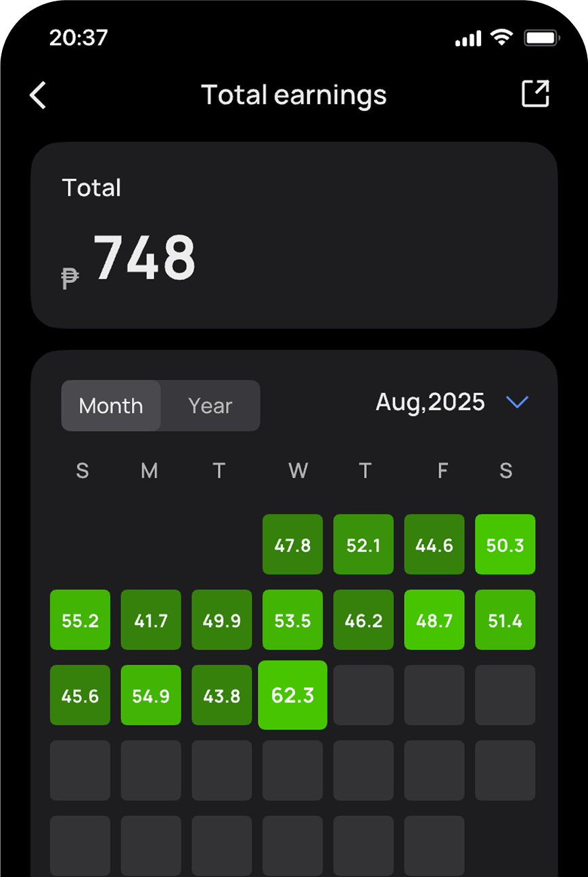Open the day showing 55.2
Image resolution: width=588 pixels, height=877 pixels.
click(80, 620)
